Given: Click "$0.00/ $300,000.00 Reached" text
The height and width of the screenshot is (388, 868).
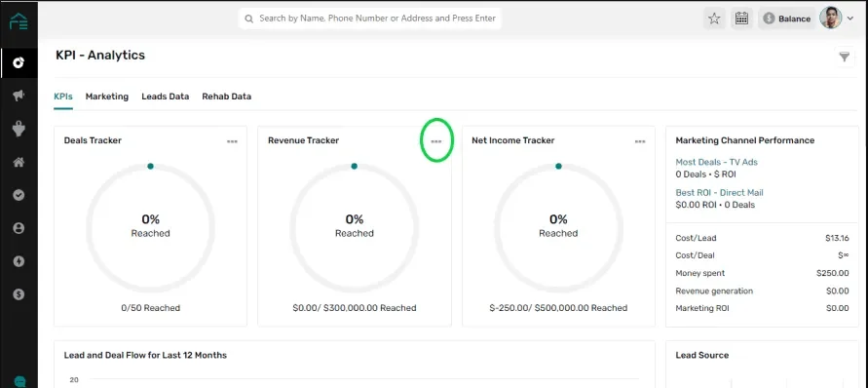Looking at the screenshot, I should coord(355,308).
